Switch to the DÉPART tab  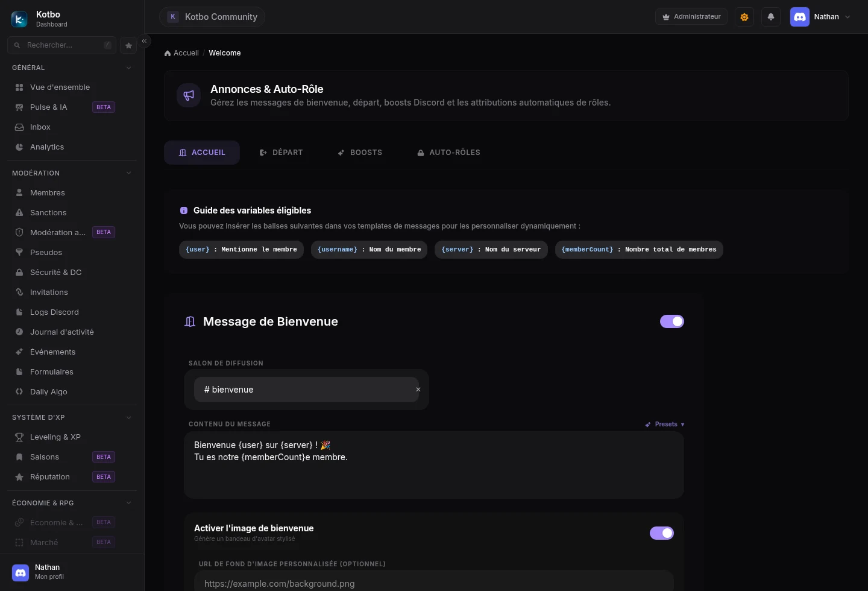[x=281, y=153]
